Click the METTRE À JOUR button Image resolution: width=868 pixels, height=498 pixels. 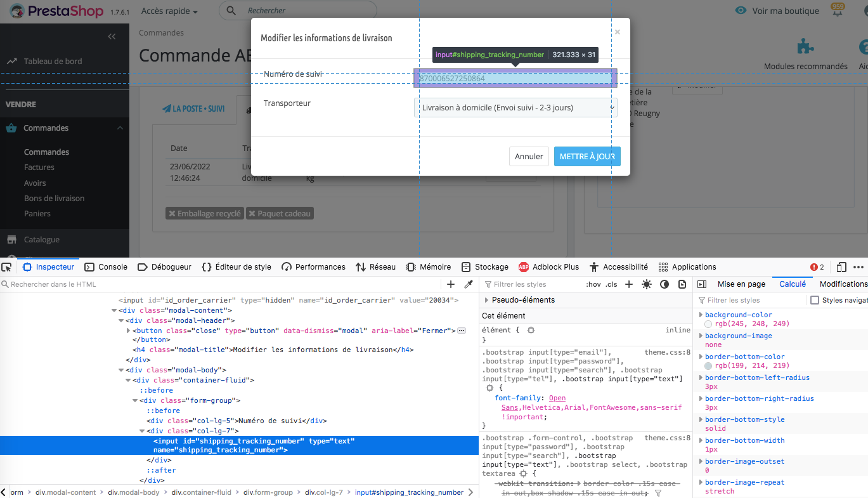coord(587,156)
